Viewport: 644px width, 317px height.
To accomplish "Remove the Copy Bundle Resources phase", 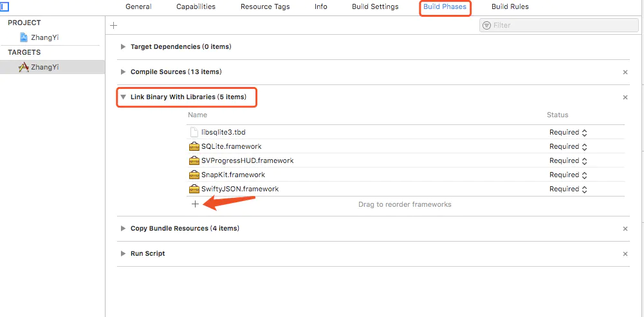I will click(x=625, y=229).
